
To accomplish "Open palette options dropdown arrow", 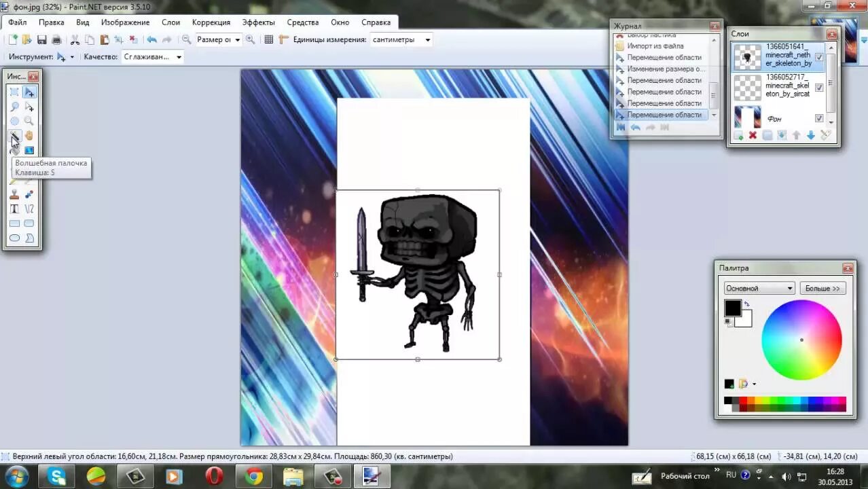I will pos(754,384).
